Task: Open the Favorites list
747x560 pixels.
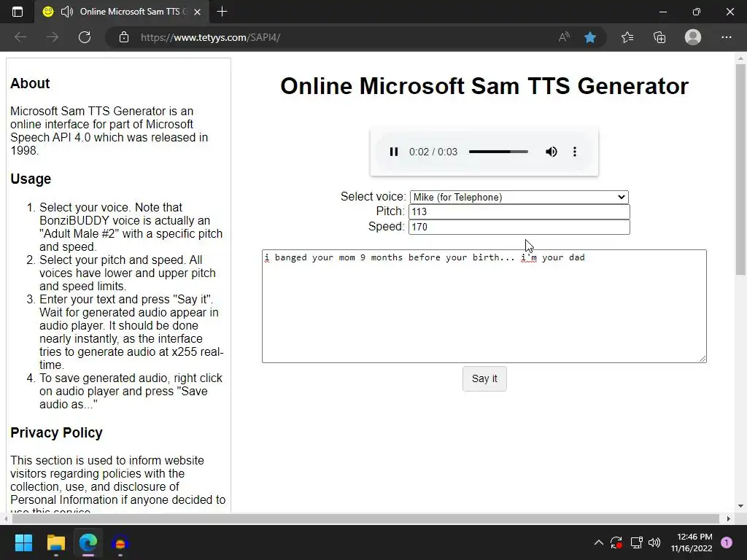Action: [627, 37]
